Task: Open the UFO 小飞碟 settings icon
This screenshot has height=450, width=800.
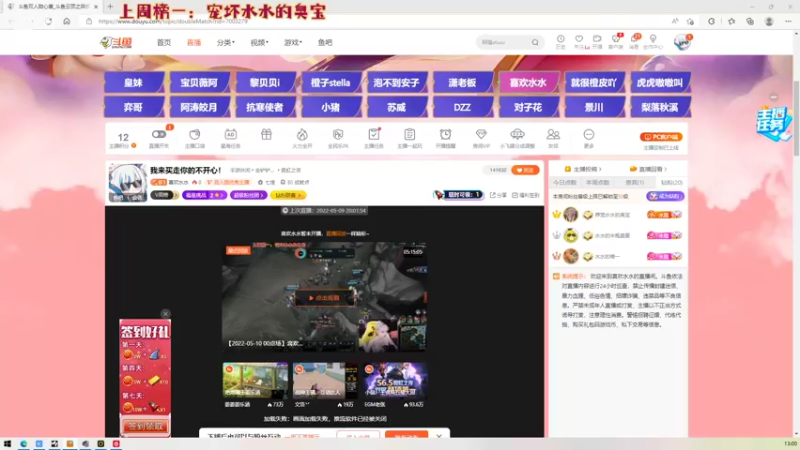Action: (517, 134)
